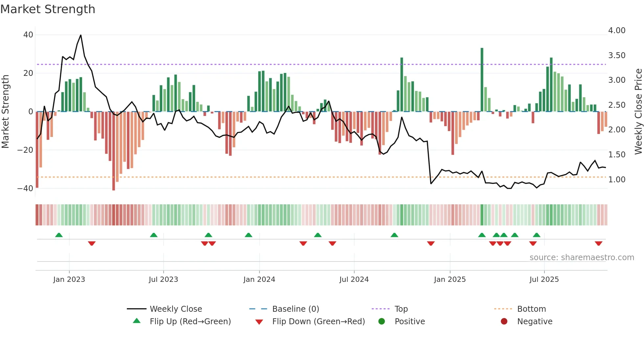The height and width of the screenshot is (362, 644).
Task: Click the Bottom orange dotted legend marker
Action: coord(503,309)
